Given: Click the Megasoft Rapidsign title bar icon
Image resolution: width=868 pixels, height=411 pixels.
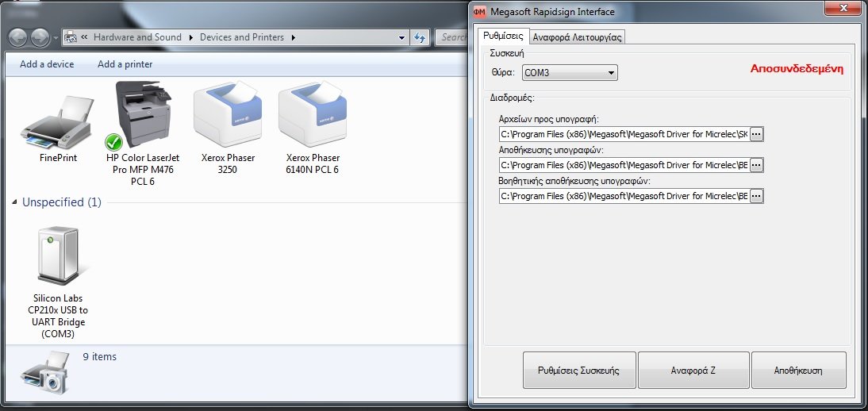Looking at the screenshot, I should [x=480, y=12].
